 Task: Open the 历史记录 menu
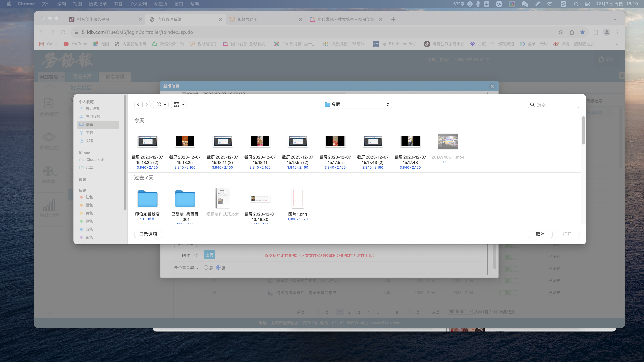98,4
